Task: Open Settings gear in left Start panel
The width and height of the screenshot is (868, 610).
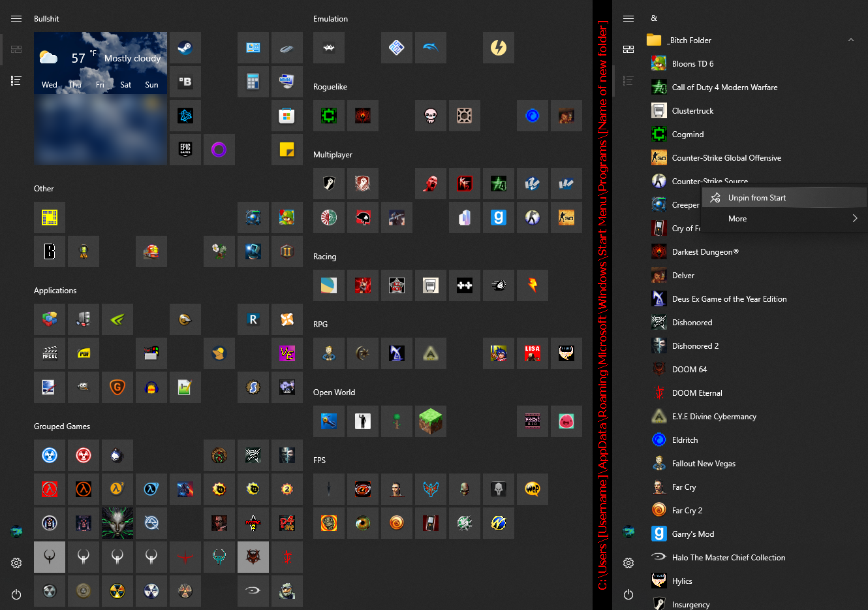Action: tap(16, 563)
